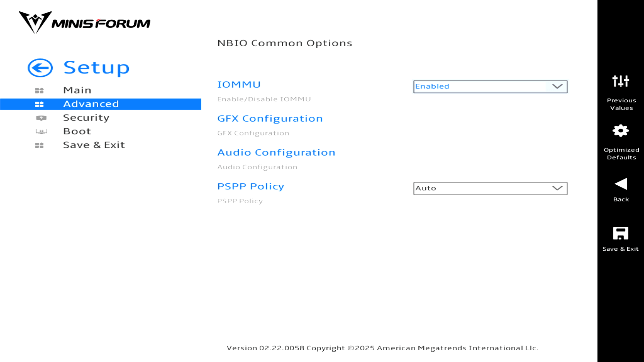
Task: Click the Optimized Defaults gear icon
Action: pos(621,131)
